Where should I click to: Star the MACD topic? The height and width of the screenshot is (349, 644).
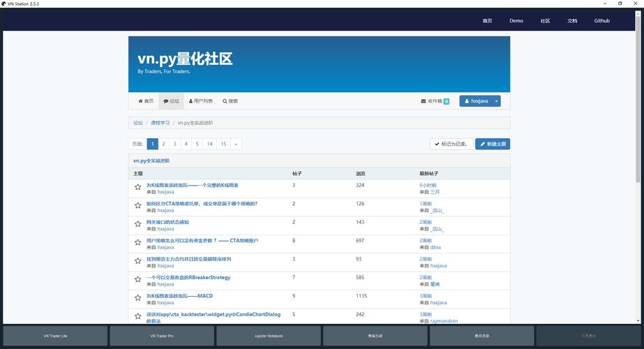click(137, 298)
